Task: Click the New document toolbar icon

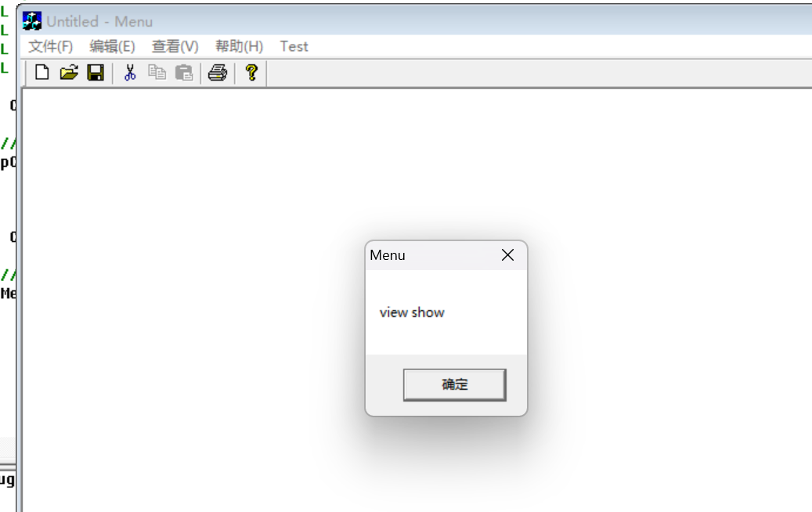Action: click(42, 73)
